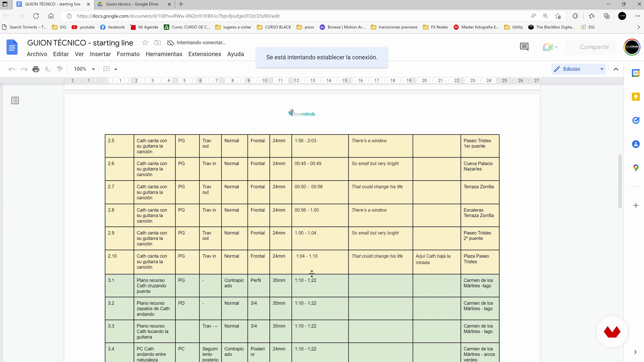Image resolution: width=644 pixels, height=362 pixels.
Task: Click cell 'Cueva Palacio Nazaríes'
Action: click(480, 169)
